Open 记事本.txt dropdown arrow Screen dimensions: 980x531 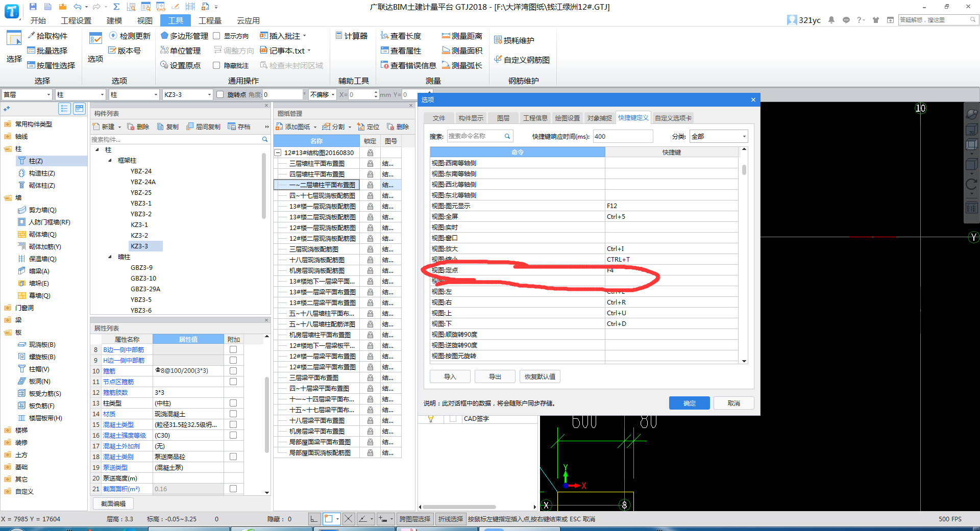tap(309, 50)
